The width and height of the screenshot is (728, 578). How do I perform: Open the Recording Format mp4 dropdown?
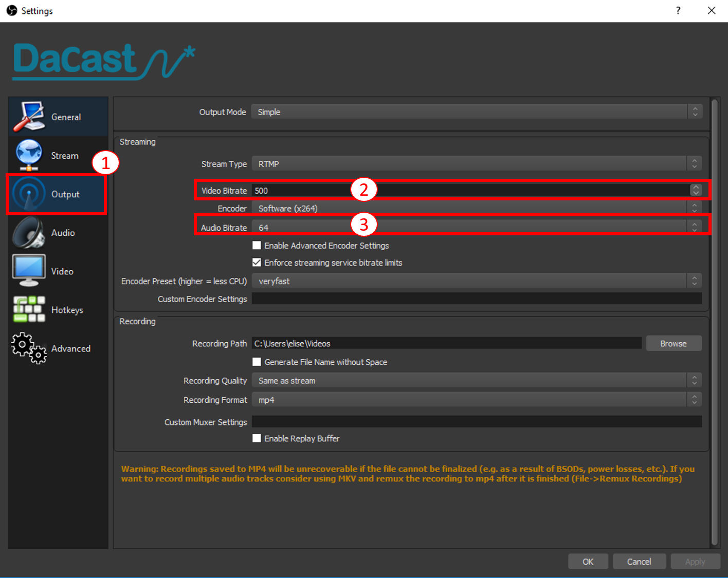[x=476, y=400]
